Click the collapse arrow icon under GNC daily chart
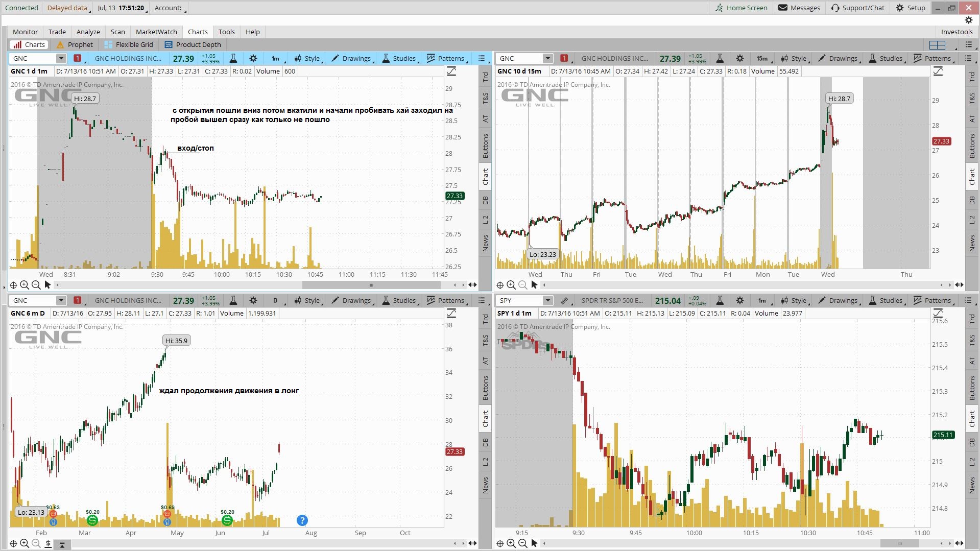 pyautogui.click(x=62, y=544)
